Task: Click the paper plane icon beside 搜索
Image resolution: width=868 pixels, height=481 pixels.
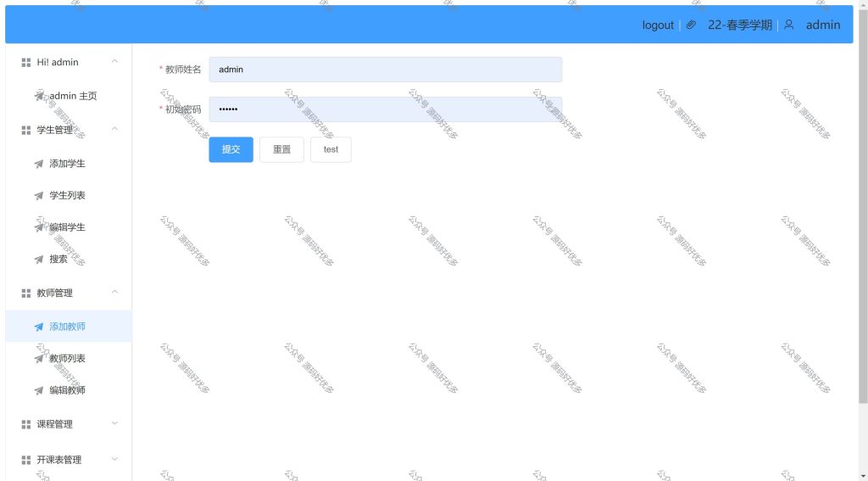Action: [39, 260]
